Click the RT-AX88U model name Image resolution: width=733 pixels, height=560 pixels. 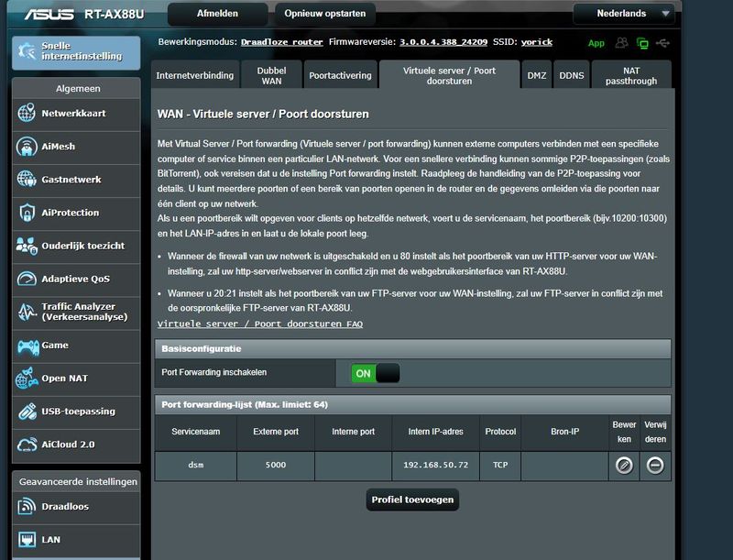(114, 14)
